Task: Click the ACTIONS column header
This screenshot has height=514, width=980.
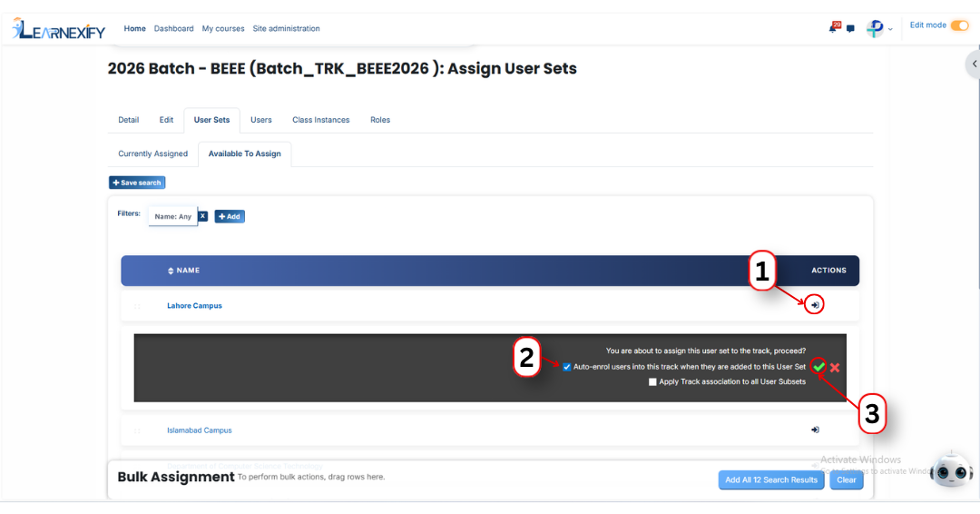Action: [x=828, y=271]
